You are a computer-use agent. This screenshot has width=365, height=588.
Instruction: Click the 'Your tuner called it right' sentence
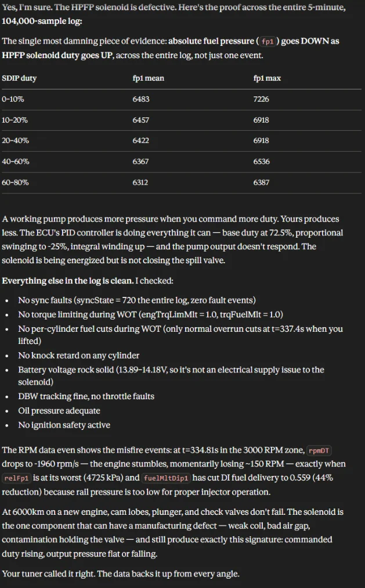click(x=121, y=573)
